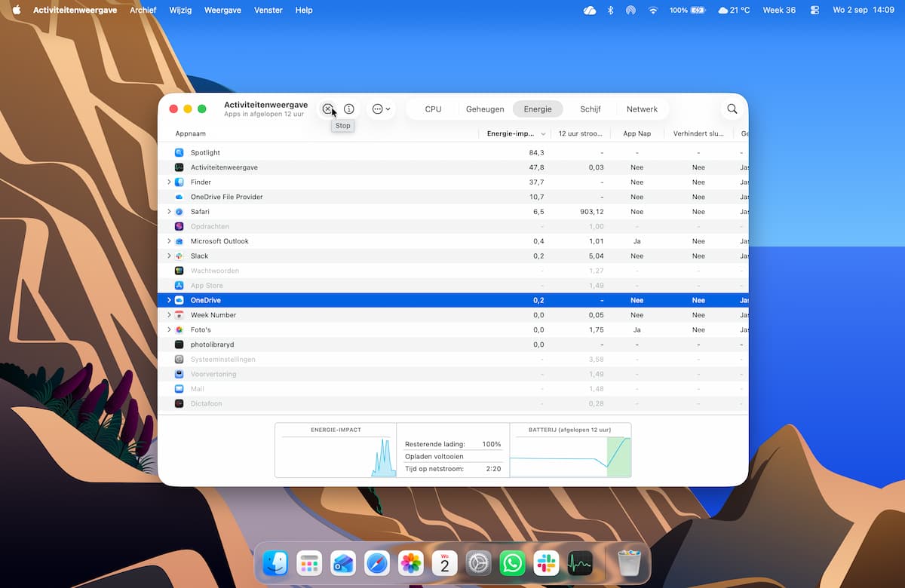Open Slack from the Dock
Screen dimensions: 905x588
tap(547, 563)
